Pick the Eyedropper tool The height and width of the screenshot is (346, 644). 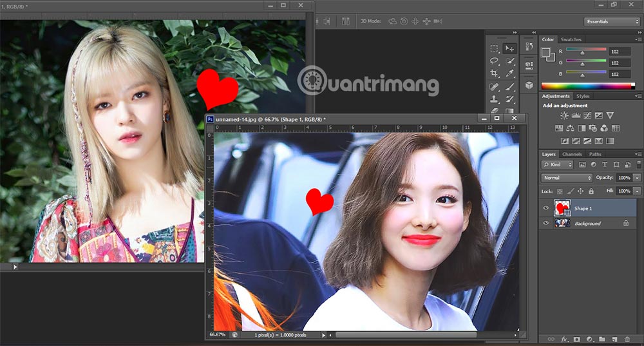tap(510, 74)
